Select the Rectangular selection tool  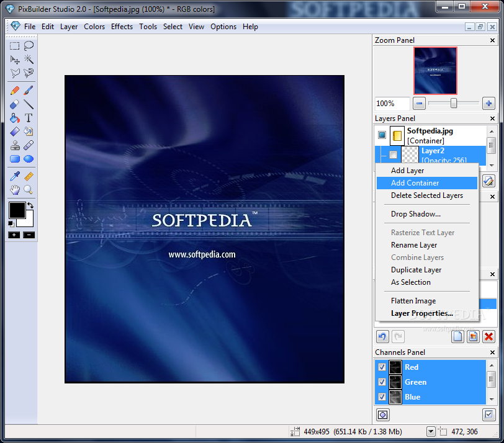(14, 46)
